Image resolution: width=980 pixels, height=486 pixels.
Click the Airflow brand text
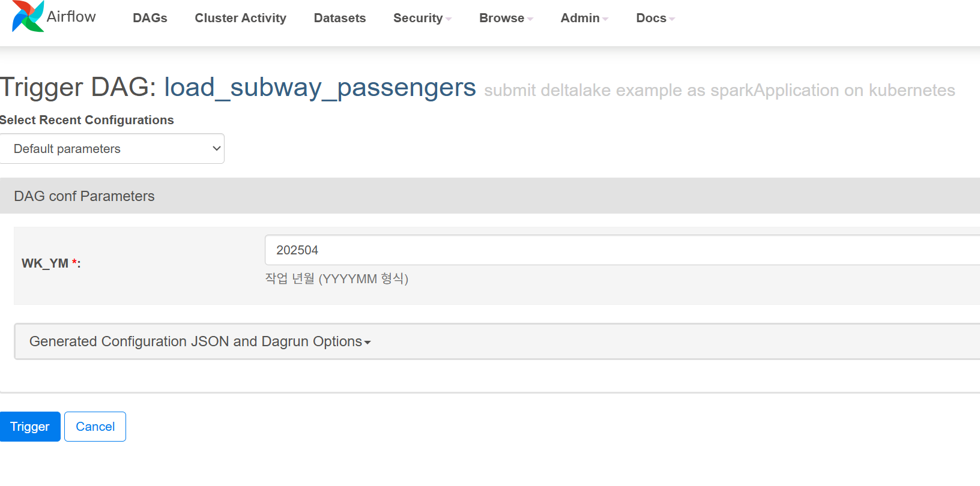click(71, 17)
